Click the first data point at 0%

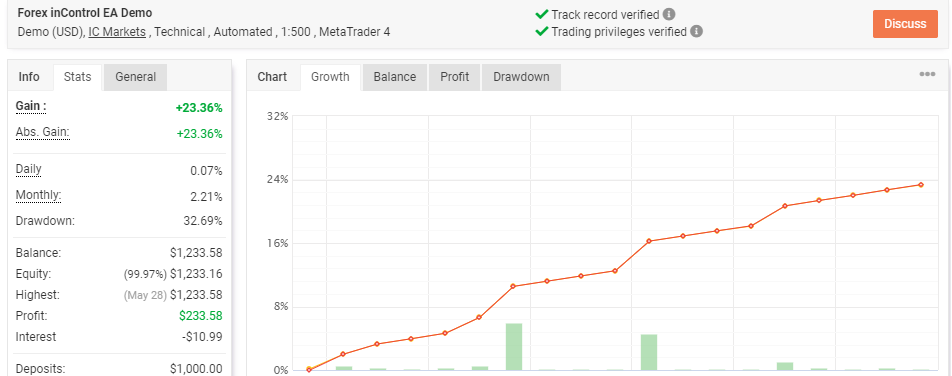(309, 369)
